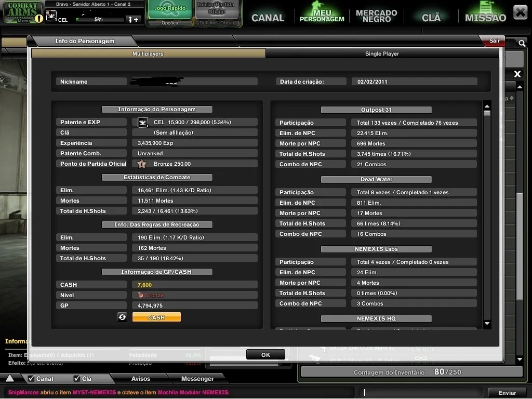This screenshot has width=532, height=399.
Task: Click the orange CASH button
Action: pos(156,317)
